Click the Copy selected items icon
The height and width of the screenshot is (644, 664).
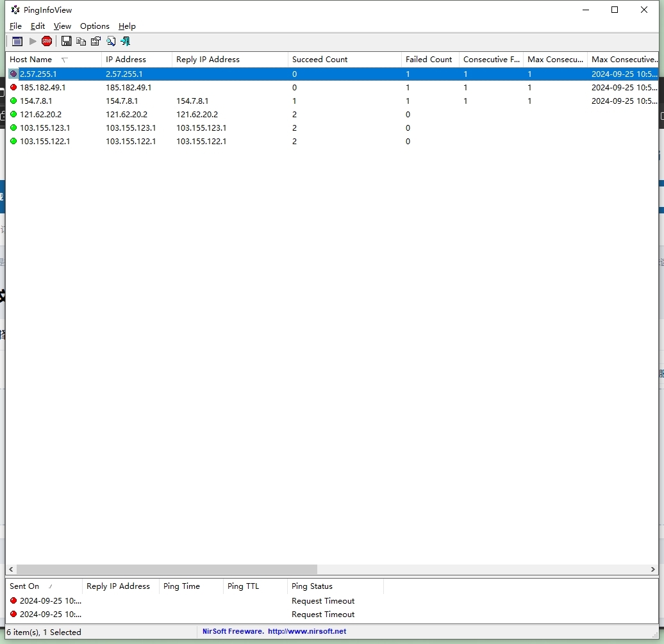[x=81, y=41]
